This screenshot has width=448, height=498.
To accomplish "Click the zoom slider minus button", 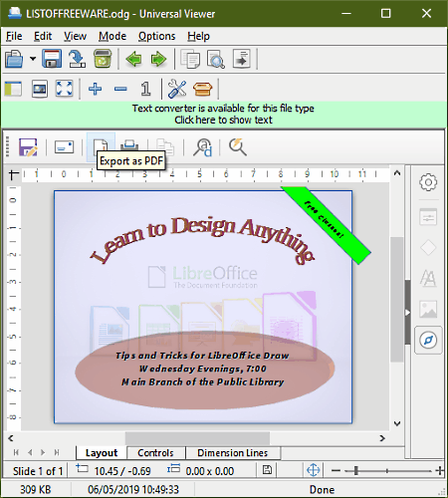I will pyautogui.click(x=336, y=470).
